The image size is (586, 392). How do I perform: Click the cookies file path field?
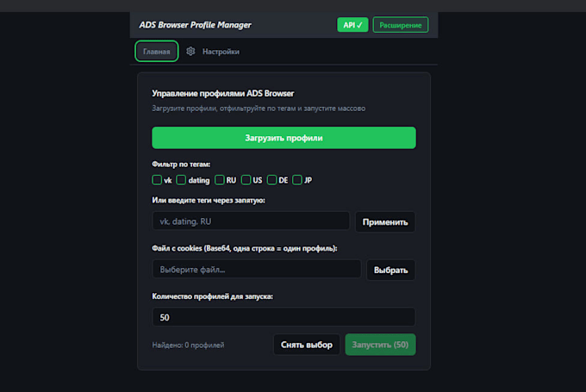(x=257, y=269)
